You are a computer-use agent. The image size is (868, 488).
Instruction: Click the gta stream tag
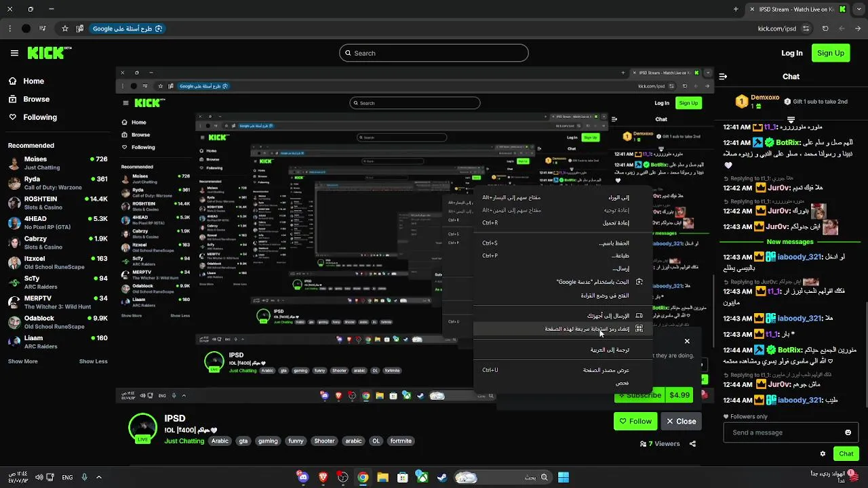[243, 441]
